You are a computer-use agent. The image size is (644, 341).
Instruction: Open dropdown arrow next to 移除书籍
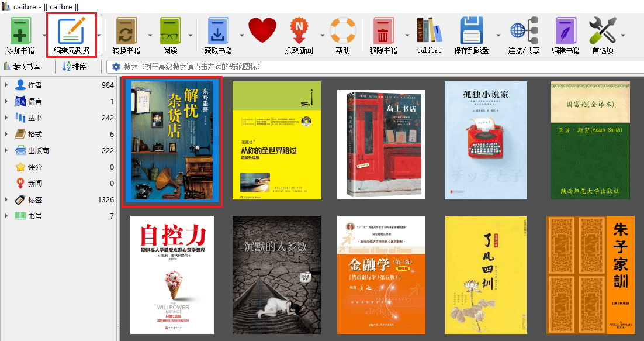(x=407, y=35)
